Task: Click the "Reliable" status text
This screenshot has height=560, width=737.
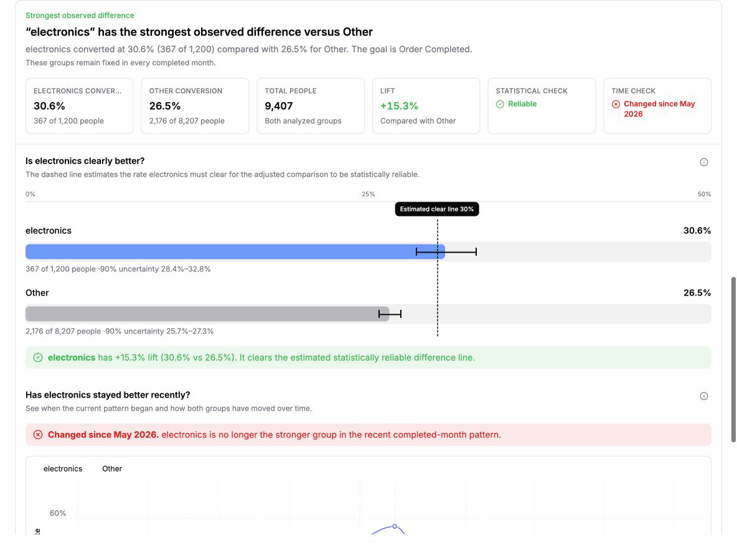Action: (522, 104)
